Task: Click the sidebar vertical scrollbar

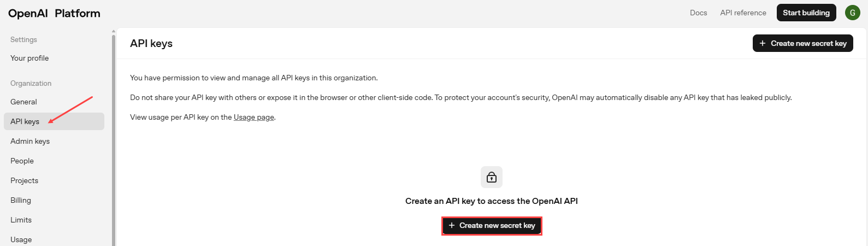Action: coord(114,139)
